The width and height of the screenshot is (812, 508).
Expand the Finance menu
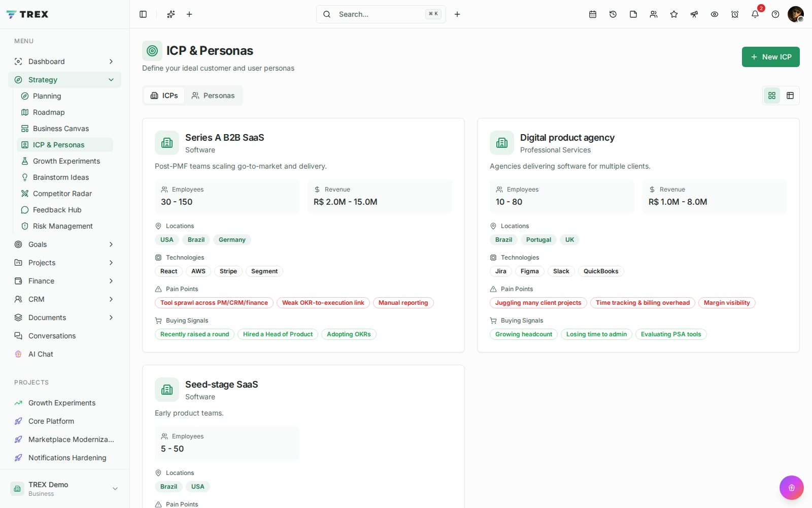point(64,281)
